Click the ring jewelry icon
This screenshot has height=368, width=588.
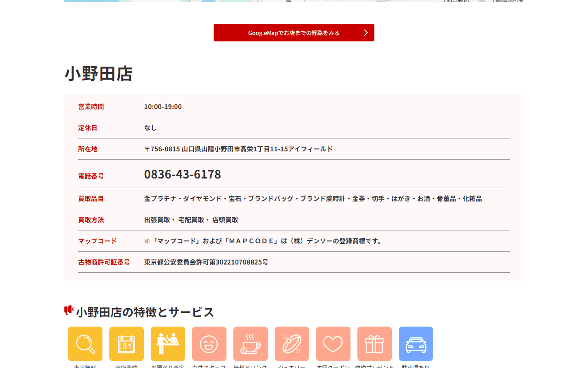click(292, 344)
